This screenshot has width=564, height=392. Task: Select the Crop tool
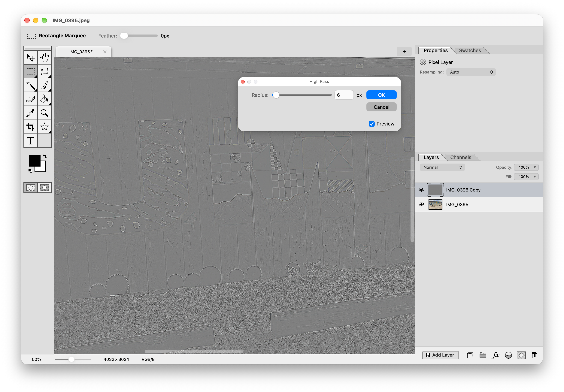[x=30, y=127]
